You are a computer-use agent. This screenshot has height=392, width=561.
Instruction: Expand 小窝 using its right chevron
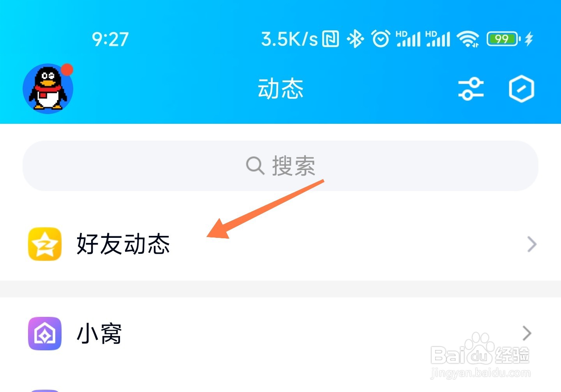[x=527, y=333]
